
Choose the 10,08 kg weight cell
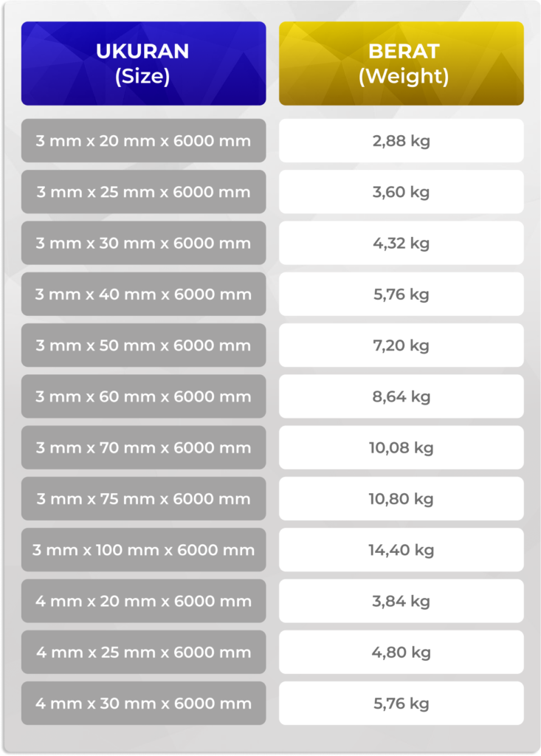(x=401, y=447)
